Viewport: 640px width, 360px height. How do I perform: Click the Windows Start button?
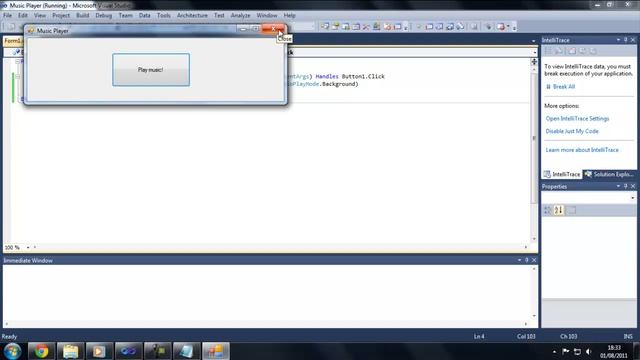click(x=12, y=351)
